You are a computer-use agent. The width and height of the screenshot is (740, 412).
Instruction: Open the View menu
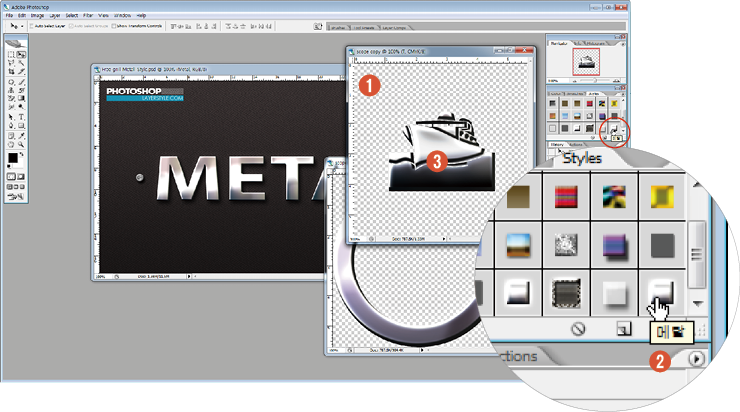(x=103, y=16)
